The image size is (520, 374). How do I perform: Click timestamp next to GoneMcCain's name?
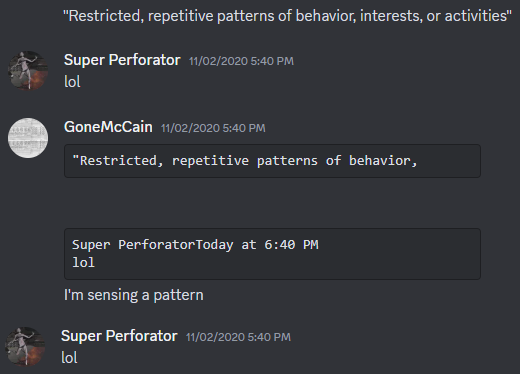click(213, 128)
